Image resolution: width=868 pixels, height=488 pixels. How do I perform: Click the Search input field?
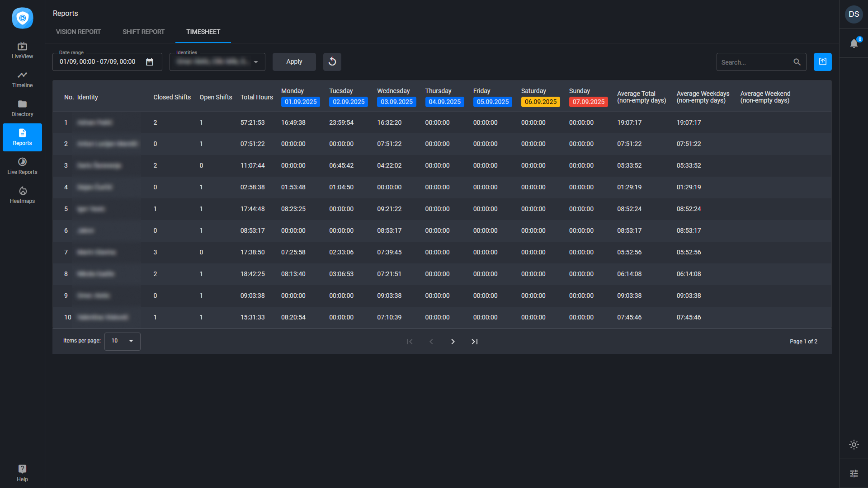point(755,62)
